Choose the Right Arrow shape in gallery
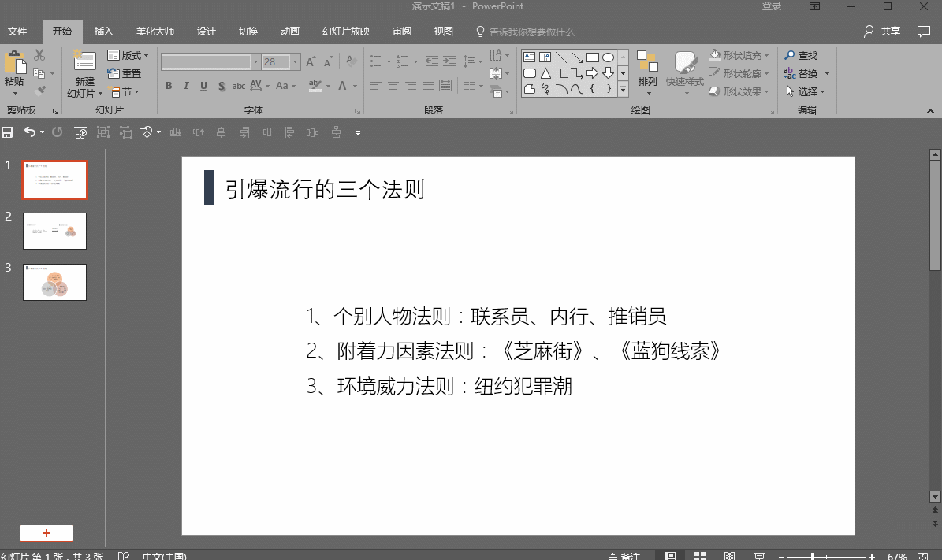 click(x=592, y=73)
